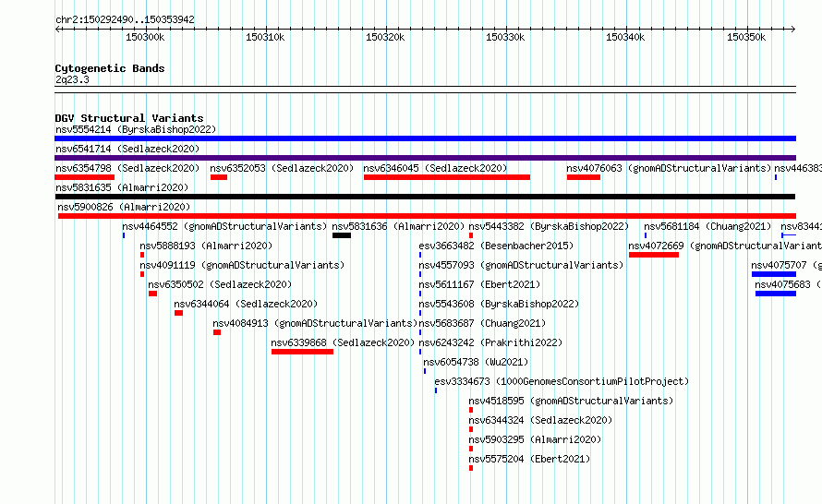Click the nsv5554214 blue variant bar
Image resolution: width=822 pixels, height=504 pixels.
(425, 138)
